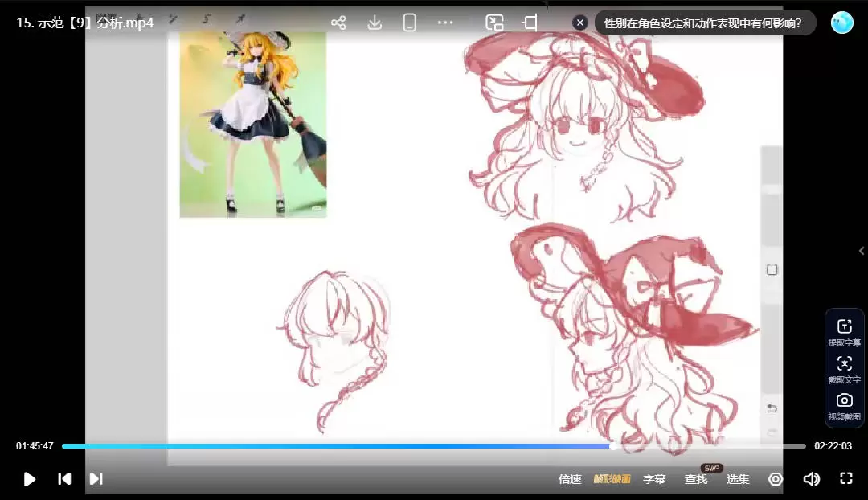Open the 倍速 playback speed menu
Screen dimensions: 868x500
[x=570, y=479]
